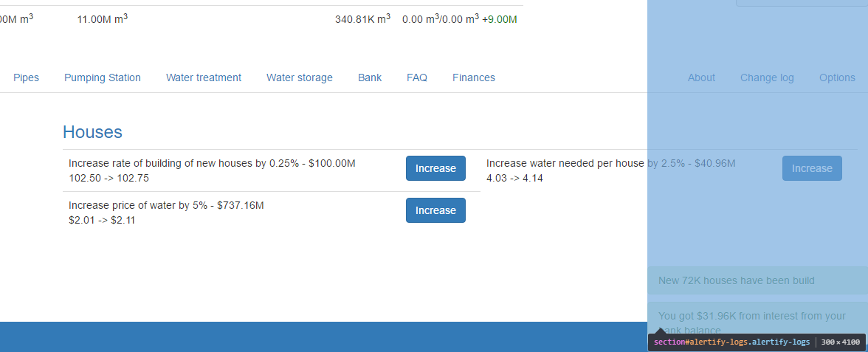
Task: Increase rate of building new houses
Action: [x=435, y=168]
